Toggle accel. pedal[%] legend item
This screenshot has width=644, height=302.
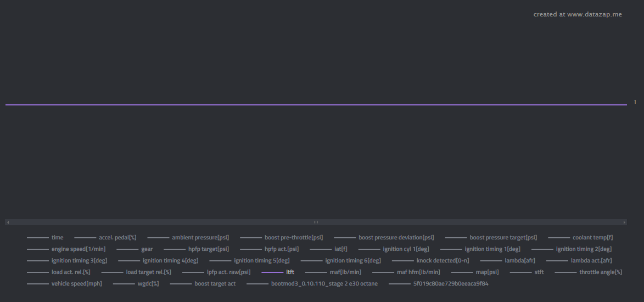click(x=117, y=237)
